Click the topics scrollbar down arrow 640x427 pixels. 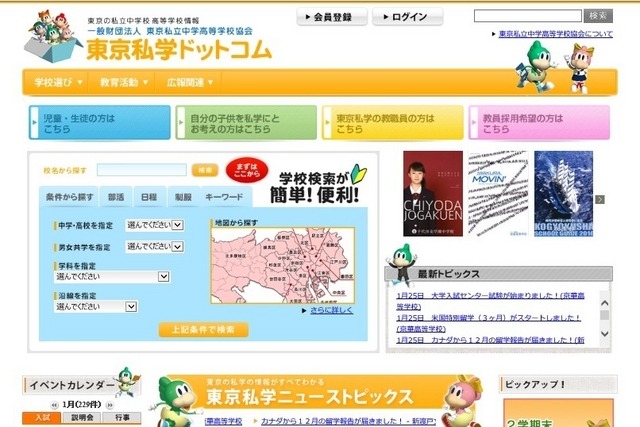(x=605, y=334)
